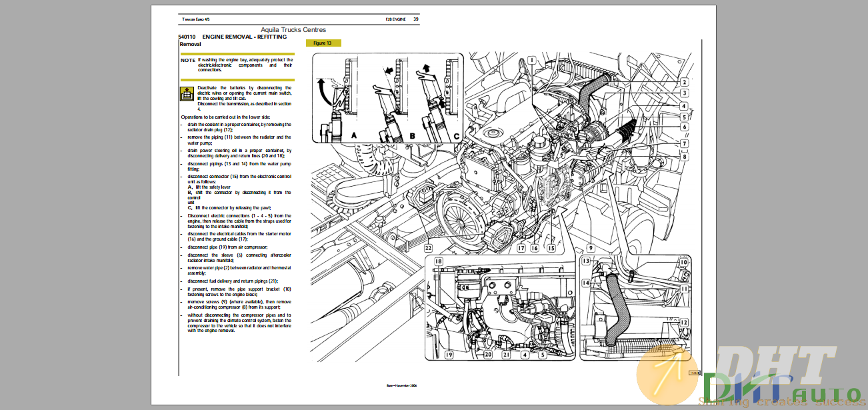
Task: Select heading '540110 ENGINE REMOVAL - REFITTING'
Action: coord(233,37)
